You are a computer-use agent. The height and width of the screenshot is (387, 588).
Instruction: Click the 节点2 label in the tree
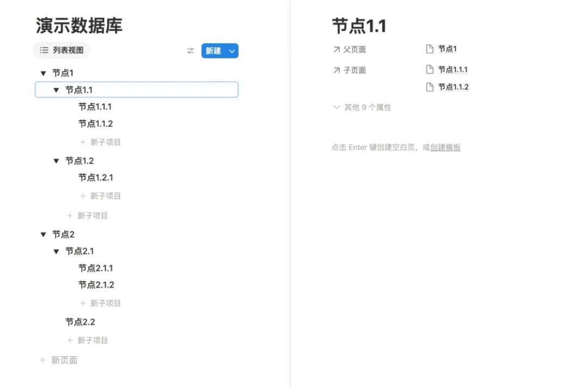pos(63,234)
